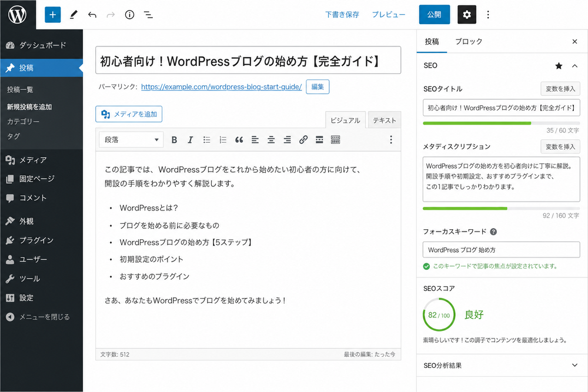Screen dimensions: 588x392
Task: Open focus keyword help icon
Action: pyautogui.click(x=493, y=232)
